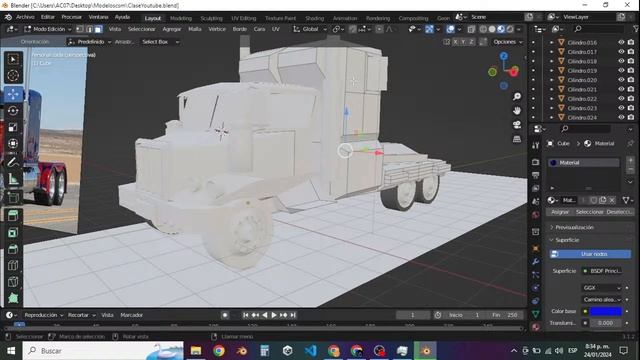Click the viewport pan hand icon
Image resolution: width=640 pixels, height=360 pixels.
coord(517,111)
